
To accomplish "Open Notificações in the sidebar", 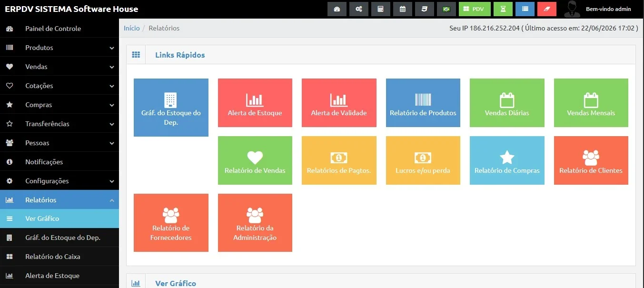I will (59, 162).
